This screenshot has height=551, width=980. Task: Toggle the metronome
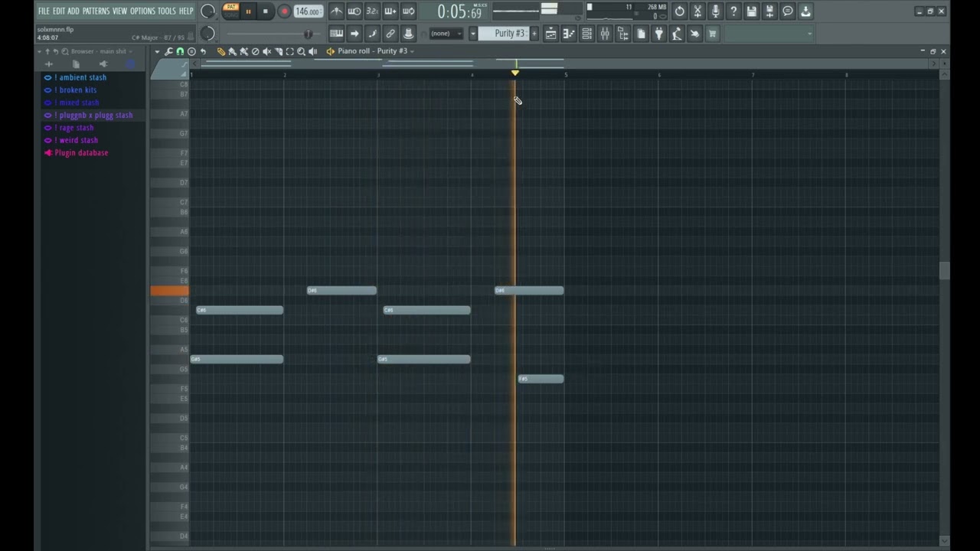pyautogui.click(x=336, y=11)
